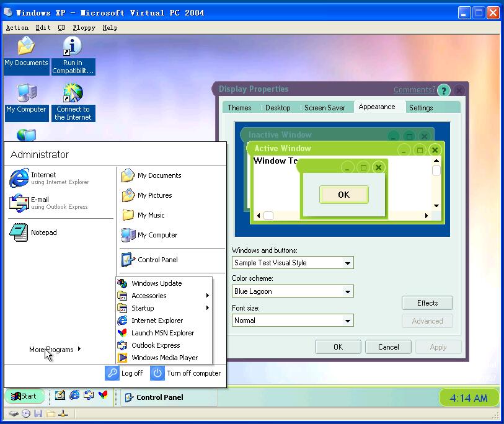The height and width of the screenshot is (424, 504).
Task: Confirm Display Properties with bottom OK button
Action: [x=338, y=347]
